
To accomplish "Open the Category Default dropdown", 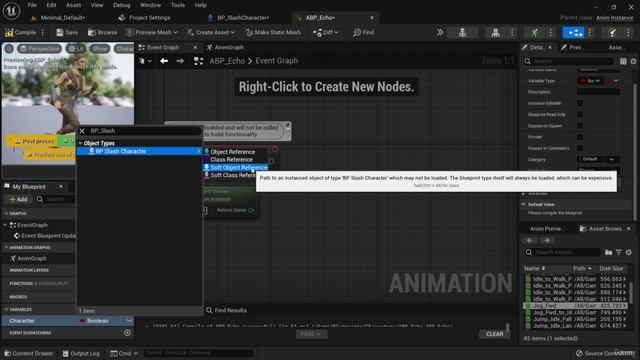I will click(598, 159).
